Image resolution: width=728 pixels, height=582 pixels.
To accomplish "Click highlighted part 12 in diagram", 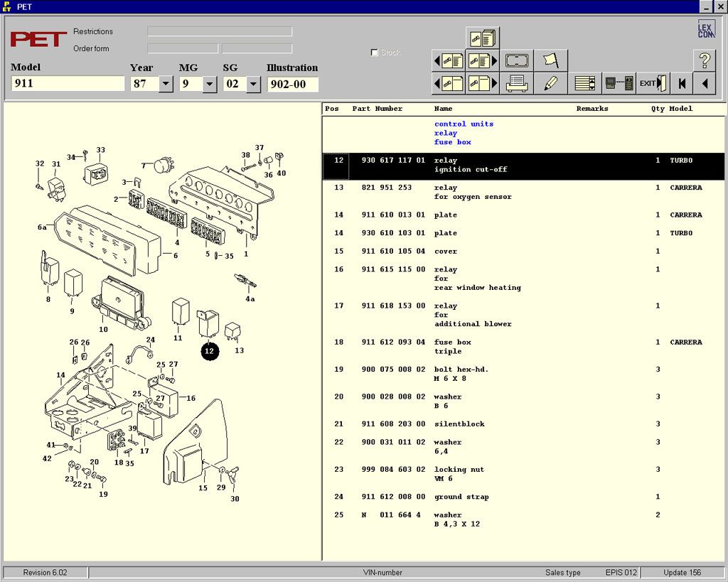I will click(209, 350).
